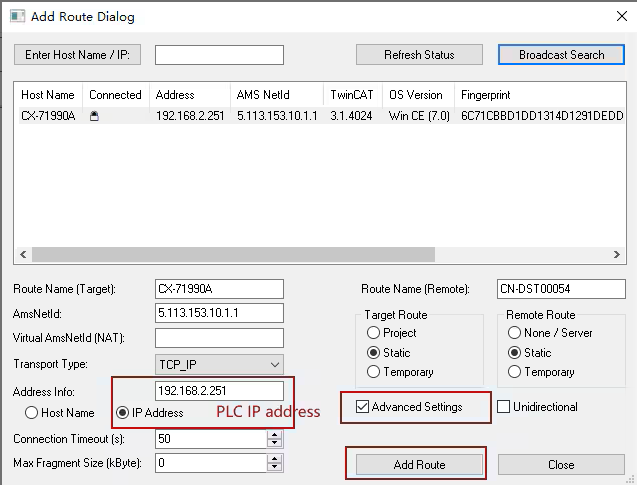This screenshot has height=485, width=637.
Task: Click the lock icon in Connected column
Action: [94, 116]
